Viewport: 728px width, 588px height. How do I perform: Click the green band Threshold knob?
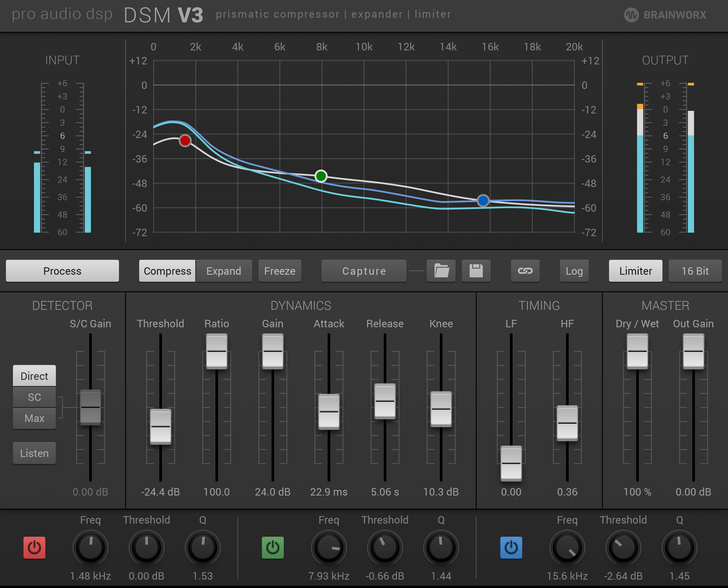[385, 547]
